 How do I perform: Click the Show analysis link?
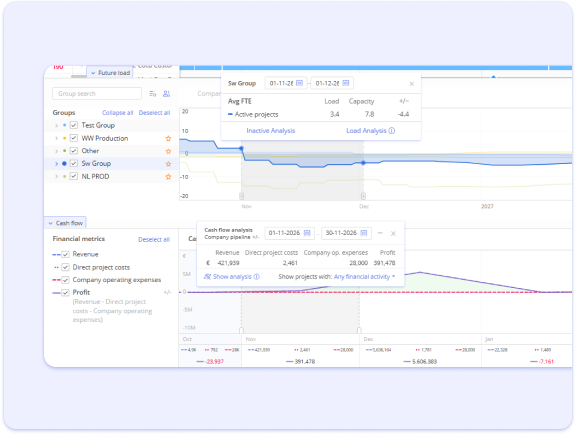(232, 276)
